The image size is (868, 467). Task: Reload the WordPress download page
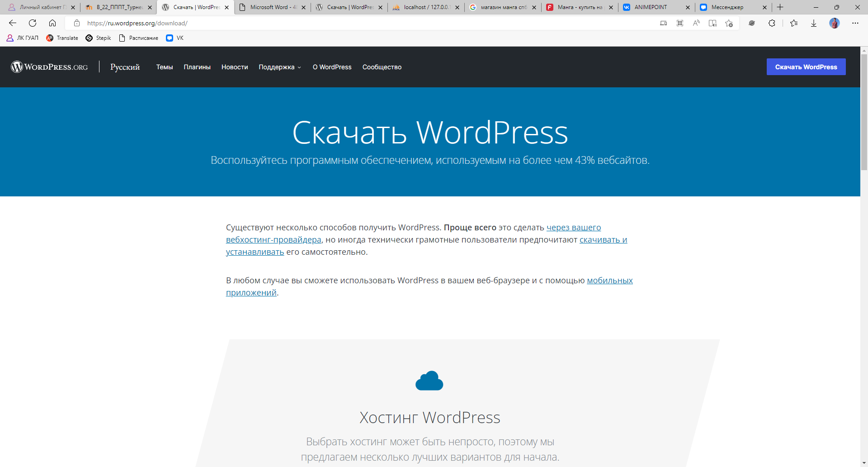(33, 23)
